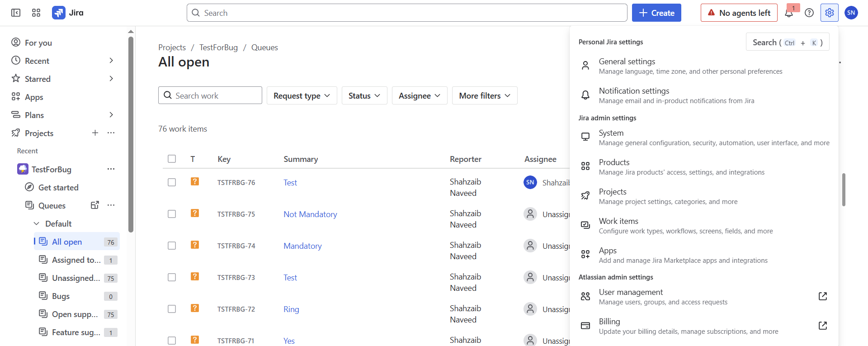
Task: Collapse the Default queue group
Action: pyautogui.click(x=37, y=223)
